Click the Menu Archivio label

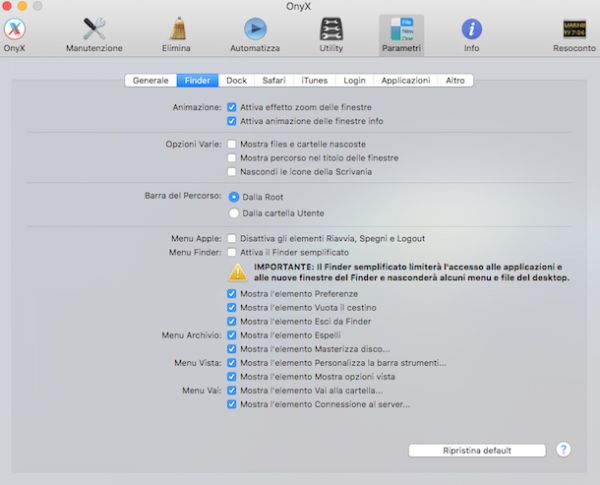tap(192, 335)
